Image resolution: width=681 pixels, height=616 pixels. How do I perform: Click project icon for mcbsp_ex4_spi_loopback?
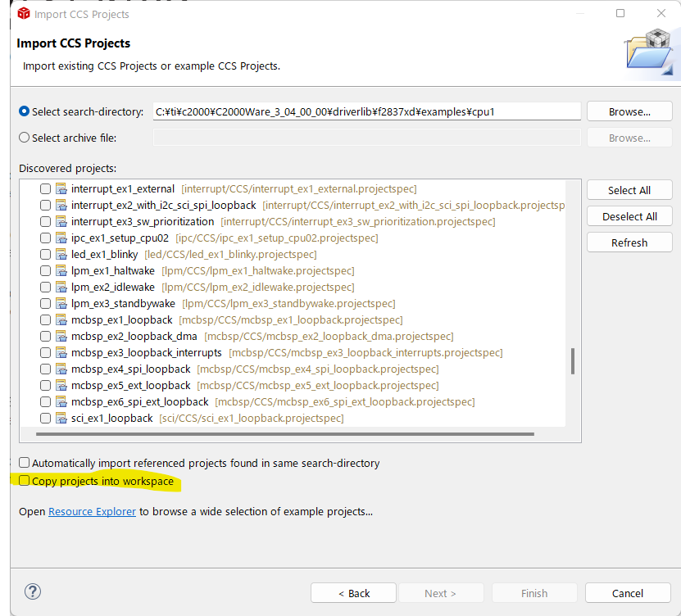tap(61, 369)
